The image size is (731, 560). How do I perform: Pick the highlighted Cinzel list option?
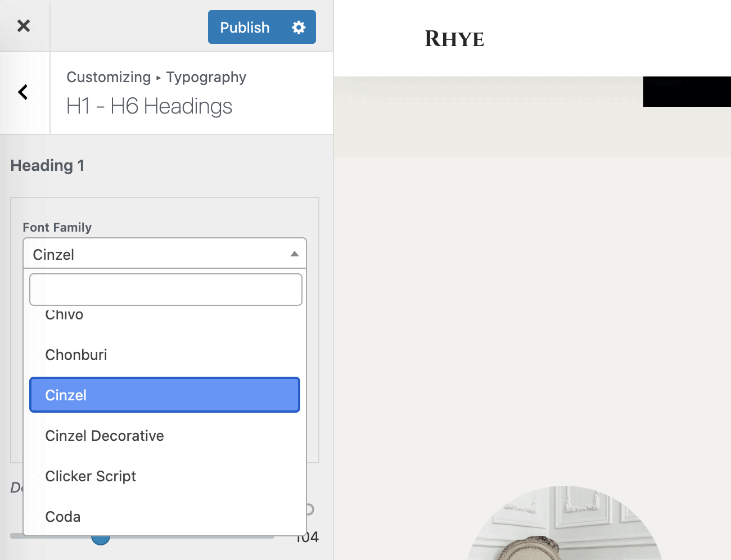pos(164,395)
